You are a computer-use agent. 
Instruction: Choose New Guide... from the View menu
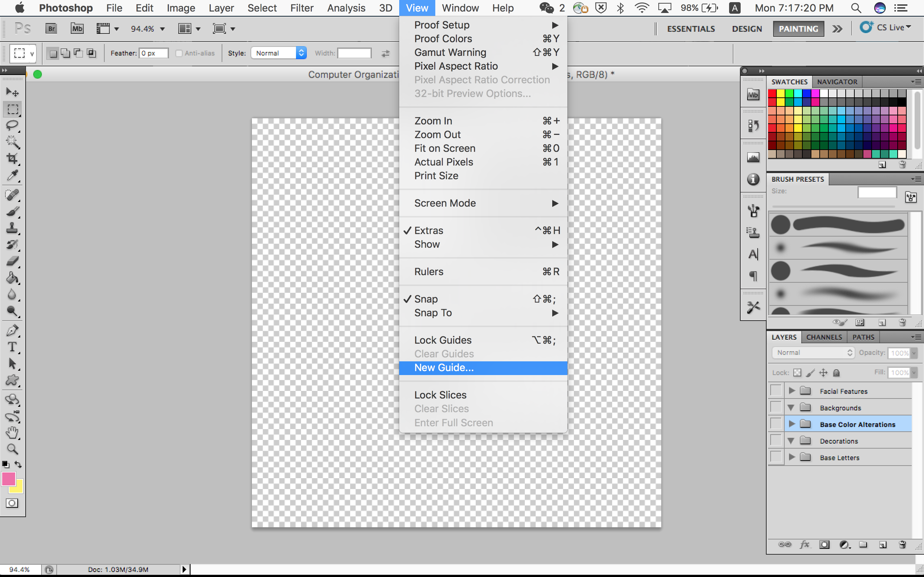444,368
